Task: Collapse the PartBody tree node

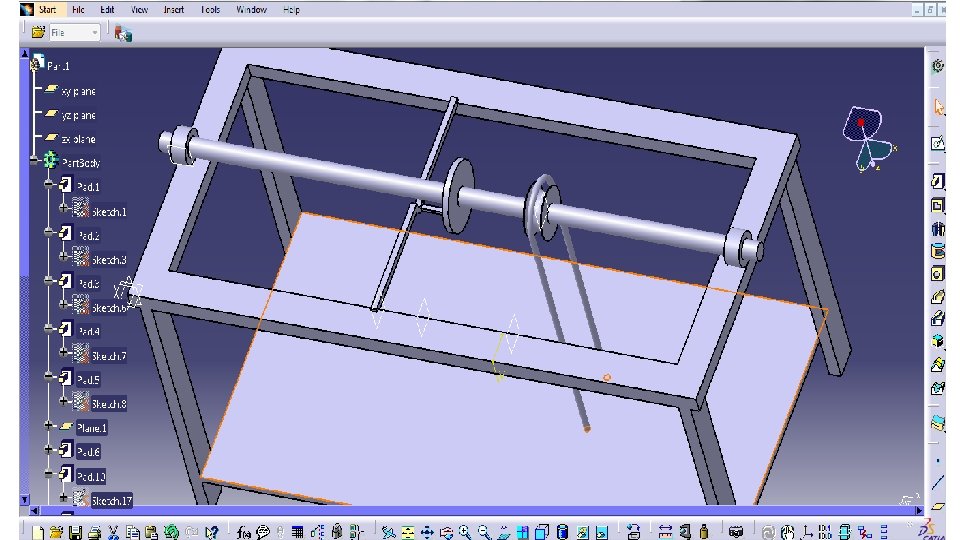Action: click(x=34, y=161)
